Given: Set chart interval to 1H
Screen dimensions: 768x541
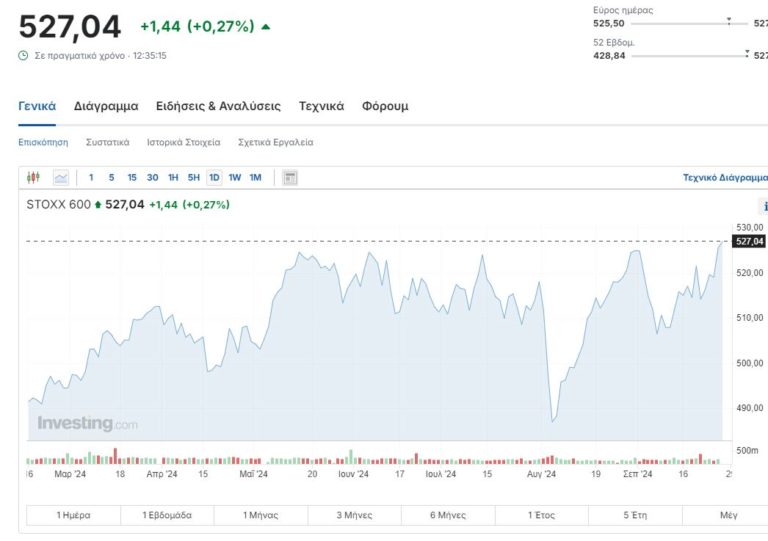Looking at the screenshot, I should click(173, 178).
